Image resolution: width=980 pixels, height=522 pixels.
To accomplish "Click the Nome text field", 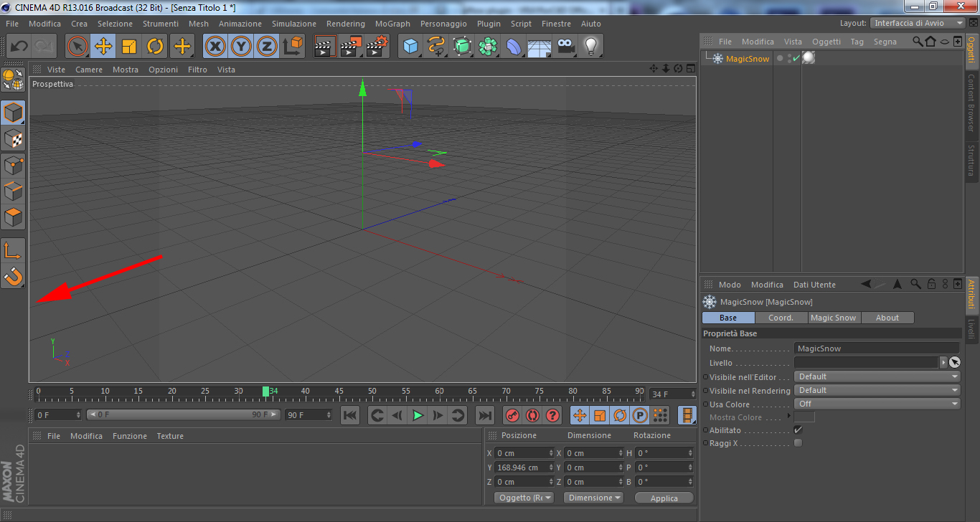I will (876, 348).
